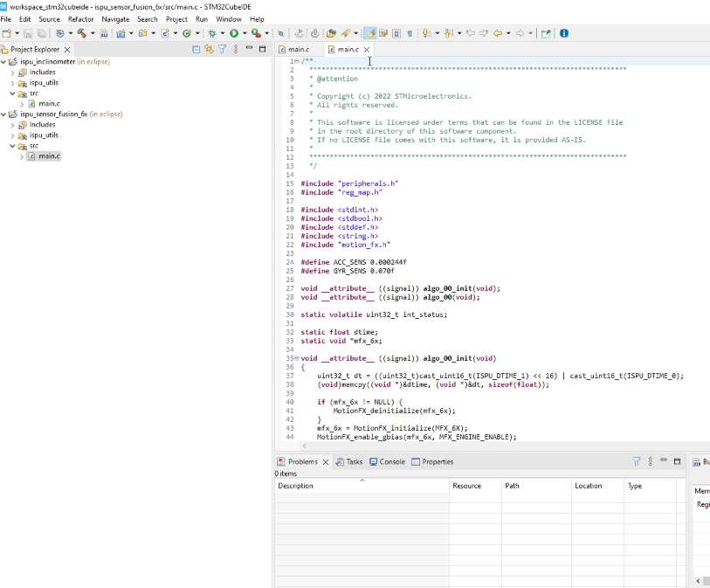Toggle Block Selection mode icon
Screen dimensions: 710x588
pyautogui.click(x=396, y=33)
